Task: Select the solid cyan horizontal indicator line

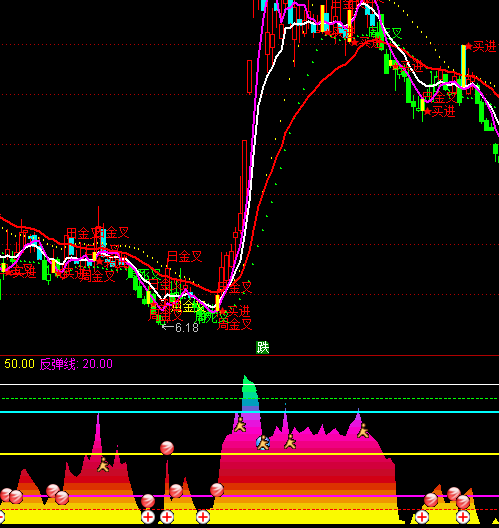Action: 250,412
